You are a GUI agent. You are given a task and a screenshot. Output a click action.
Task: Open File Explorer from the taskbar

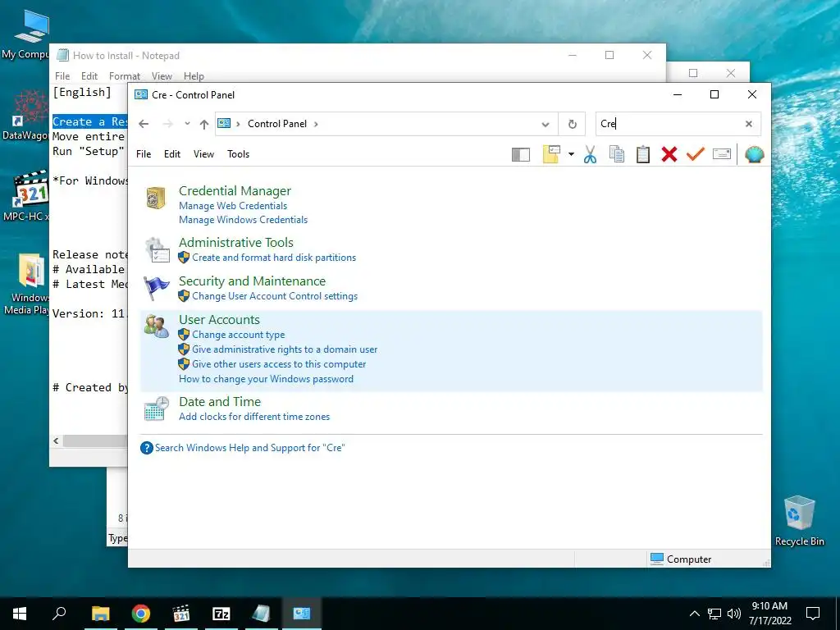100,614
